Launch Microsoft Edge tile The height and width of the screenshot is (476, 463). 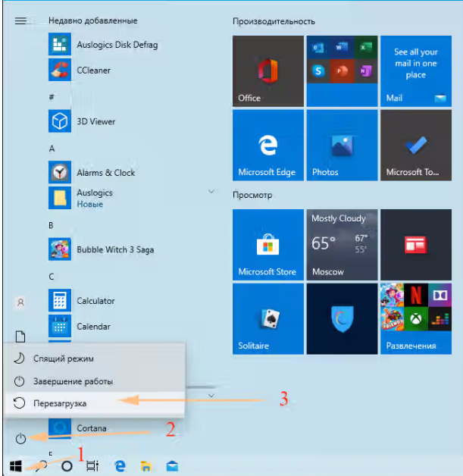[x=267, y=144]
